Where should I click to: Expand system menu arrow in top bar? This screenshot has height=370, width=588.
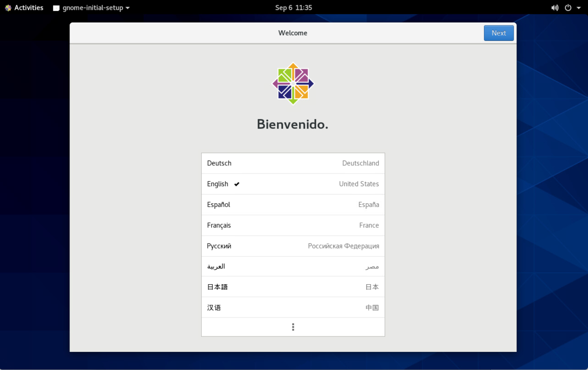point(579,8)
